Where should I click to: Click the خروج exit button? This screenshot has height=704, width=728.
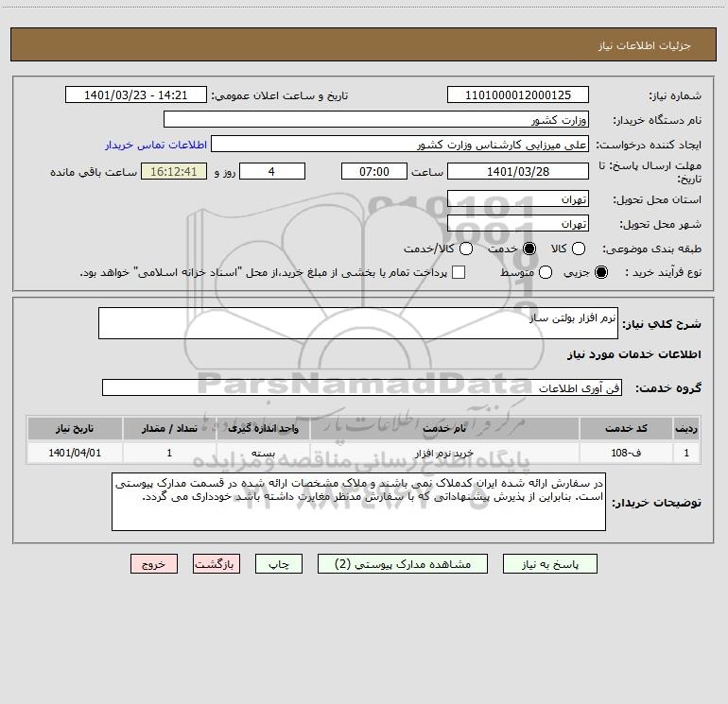point(154,564)
